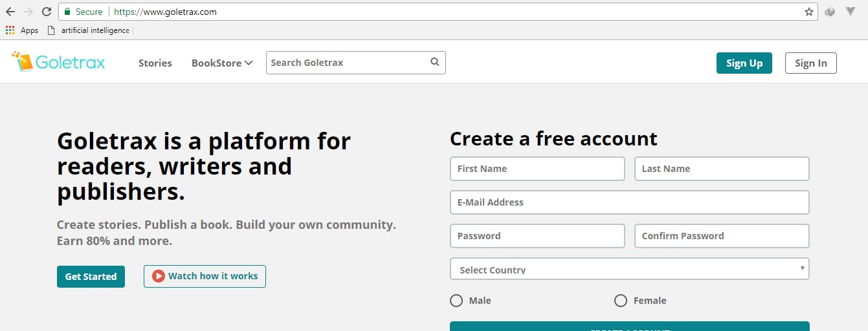The width and height of the screenshot is (868, 331).
Task: Focus the Search Goletrax field
Action: 356,63
